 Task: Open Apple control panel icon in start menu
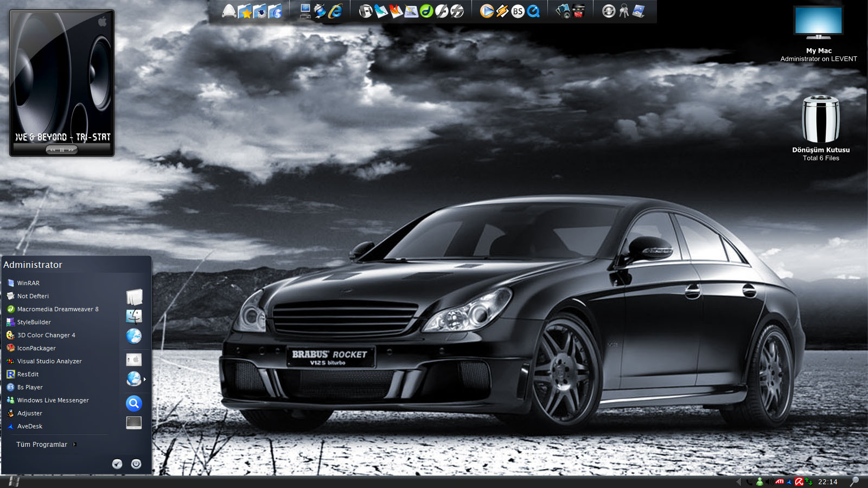134,359
